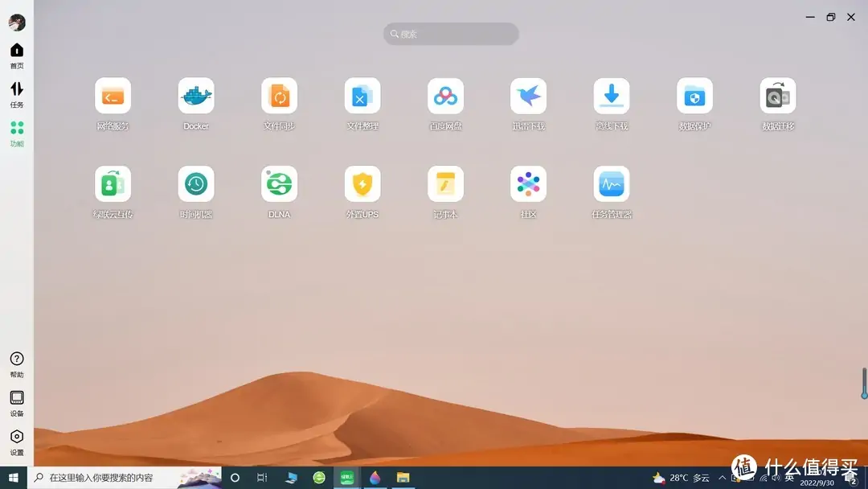Open 设置 (Settings) in sidebar
This screenshot has height=489, width=868.
click(17, 441)
